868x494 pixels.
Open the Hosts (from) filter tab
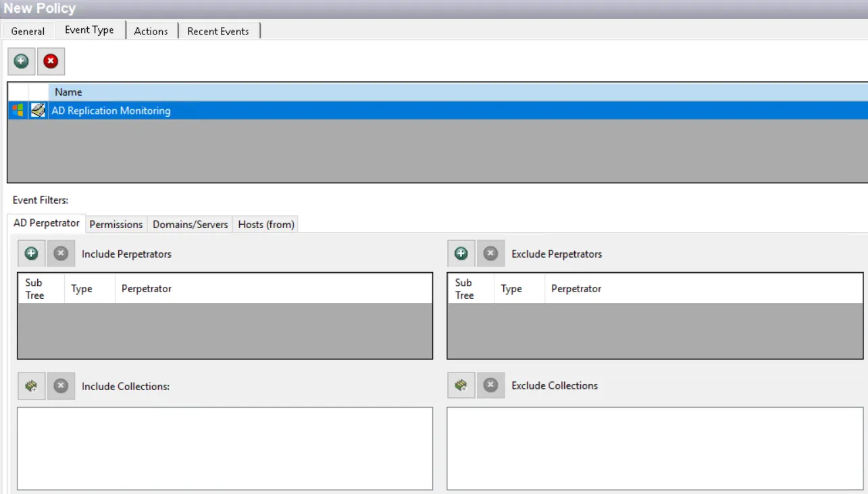pos(266,224)
